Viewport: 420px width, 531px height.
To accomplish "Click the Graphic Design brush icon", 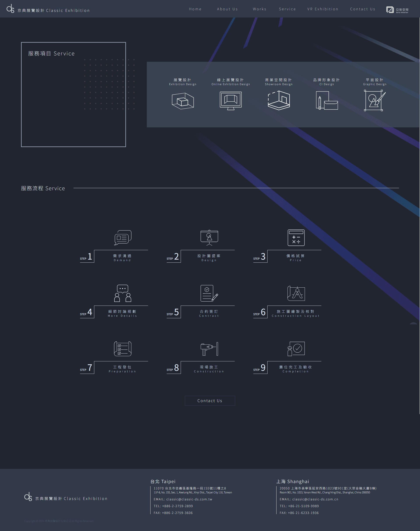I will pyautogui.click(x=375, y=100).
